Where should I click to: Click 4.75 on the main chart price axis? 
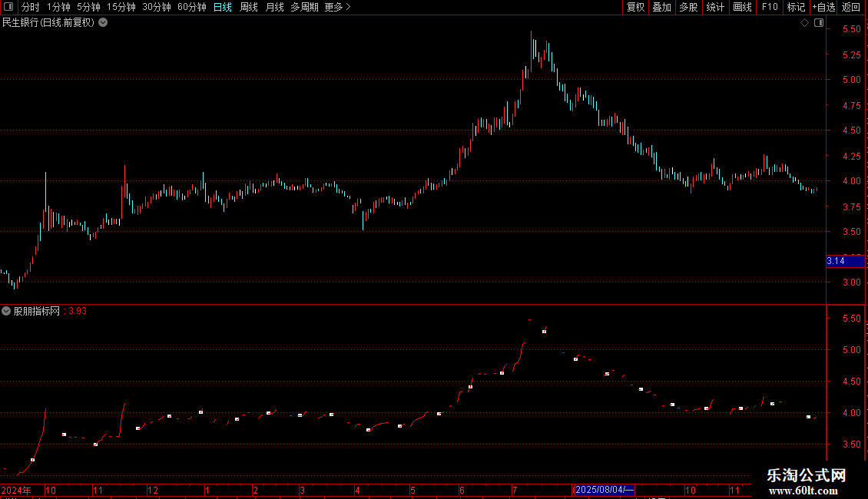(851, 105)
